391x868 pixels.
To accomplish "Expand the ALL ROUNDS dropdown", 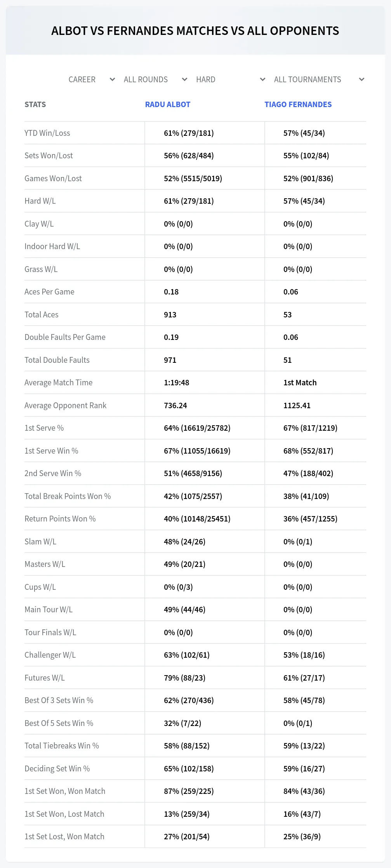I will [155, 80].
